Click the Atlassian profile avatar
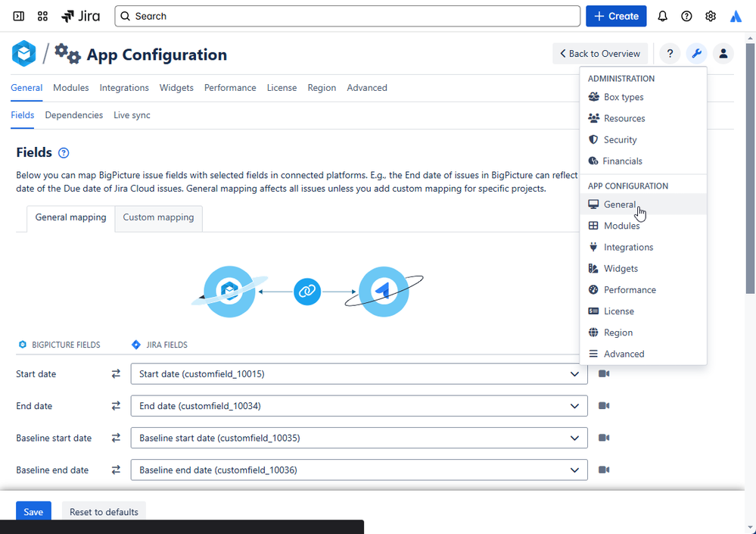The image size is (756, 534). point(736,17)
